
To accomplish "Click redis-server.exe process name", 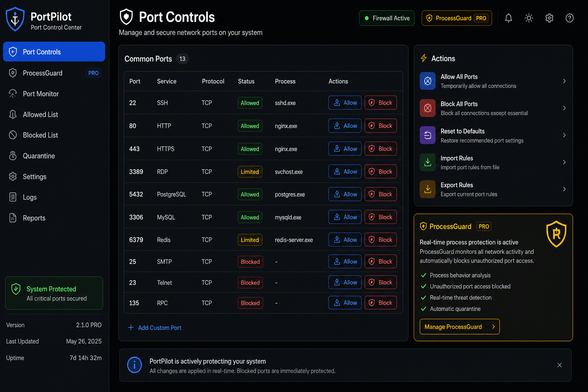I will (294, 240).
